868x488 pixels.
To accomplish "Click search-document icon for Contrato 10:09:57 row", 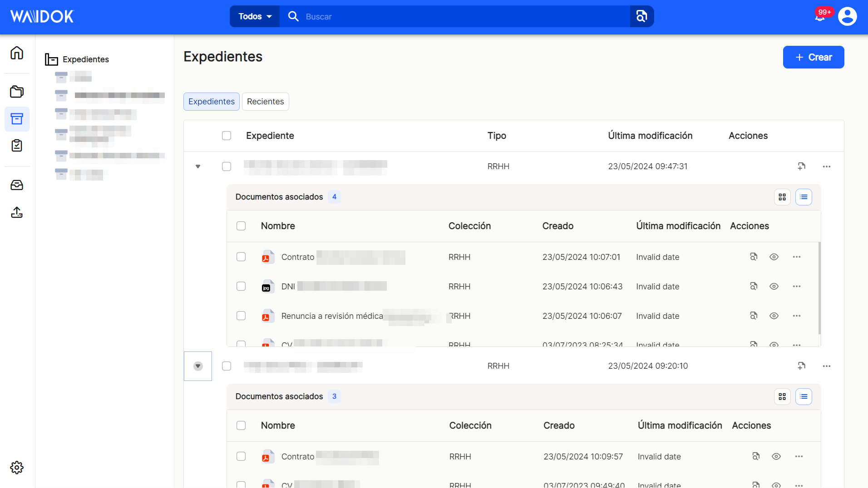I will [x=756, y=456].
